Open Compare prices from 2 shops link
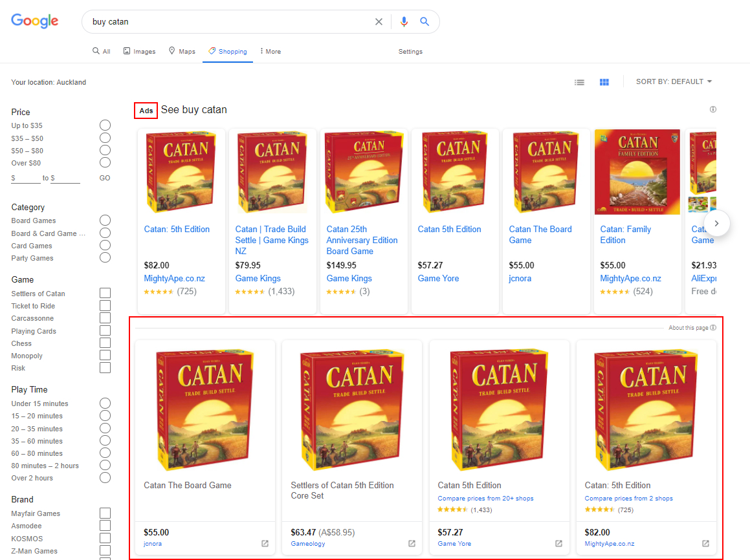The image size is (750, 560). coord(628,499)
